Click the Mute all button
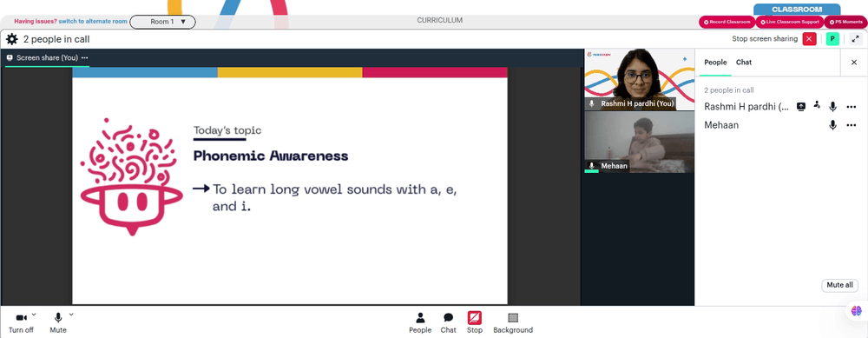Screen dimensions: 868x338 [839, 285]
